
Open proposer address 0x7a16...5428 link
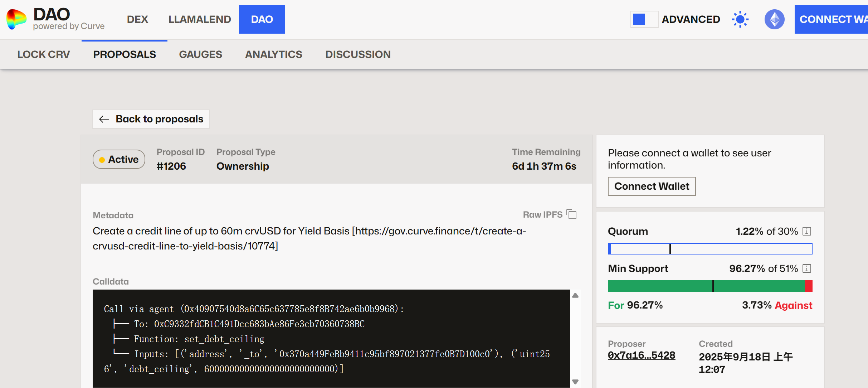pyautogui.click(x=641, y=355)
